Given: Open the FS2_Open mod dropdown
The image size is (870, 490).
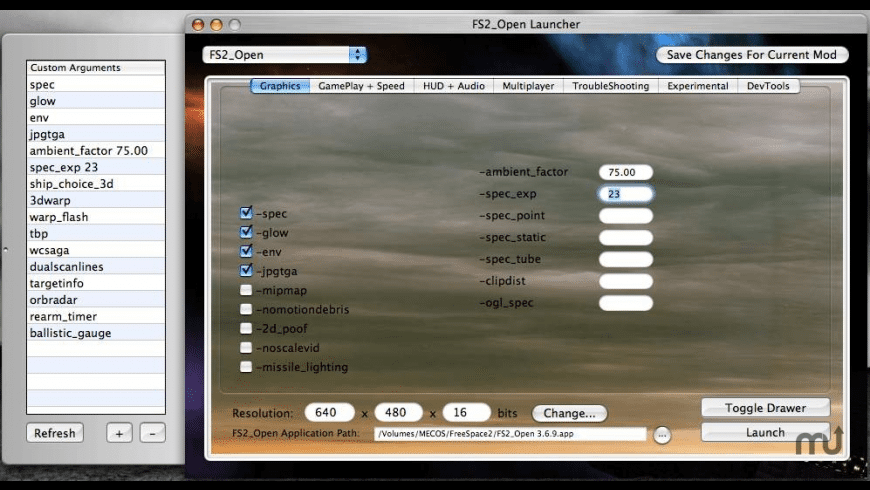Looking at the screenshot, I should tap(285, 54).
